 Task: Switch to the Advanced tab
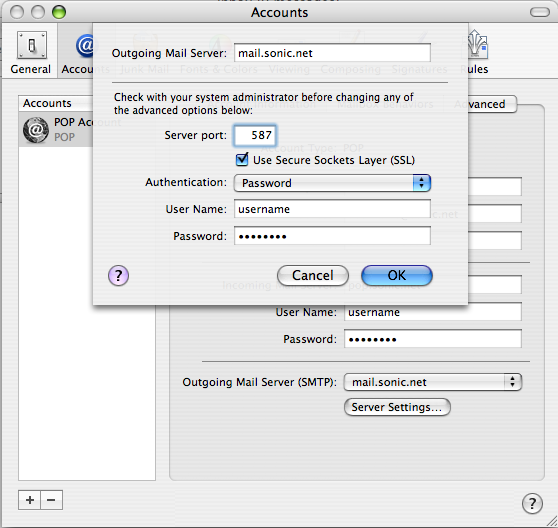click(x=493, y=104)
